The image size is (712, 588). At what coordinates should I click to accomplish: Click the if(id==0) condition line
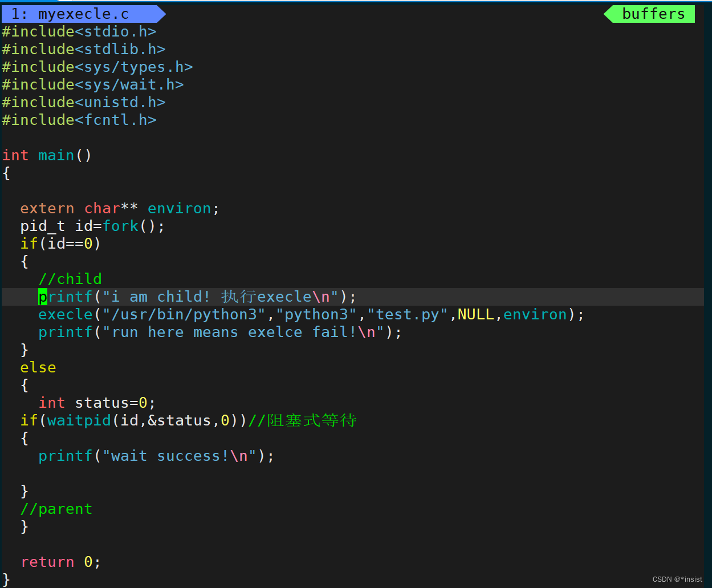coord(60,244)
